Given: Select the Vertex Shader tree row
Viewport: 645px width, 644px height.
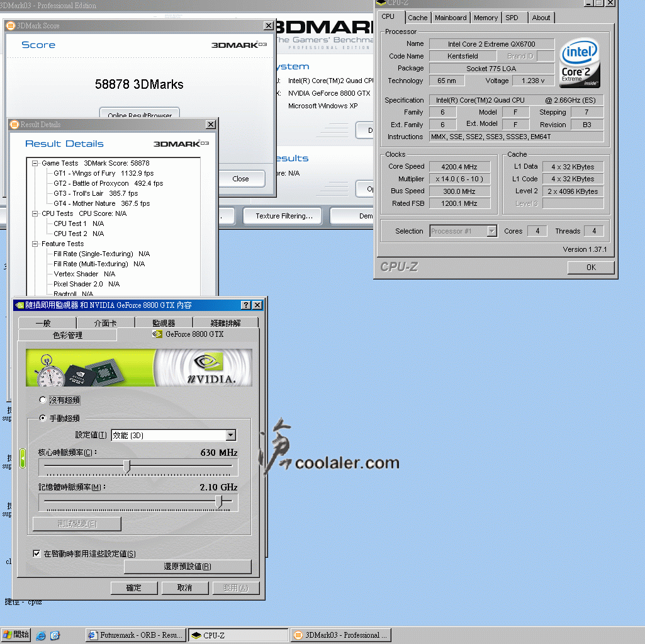Looking at the screenshot, I should [x=84, y=274].
